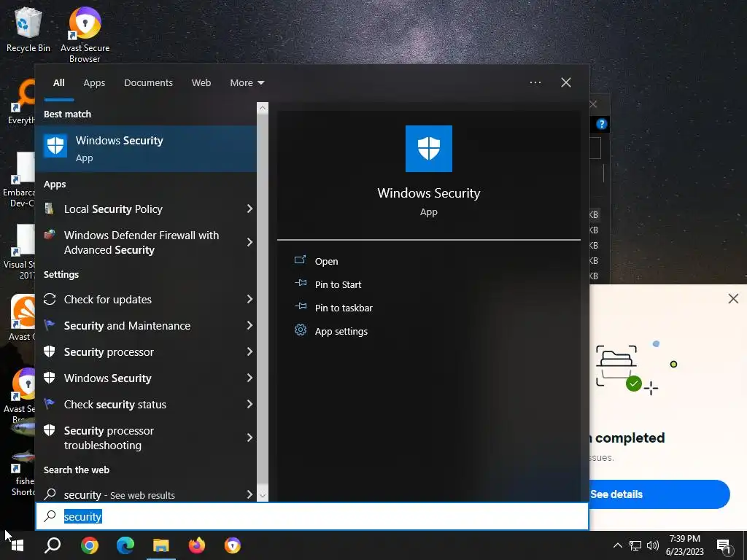Click the web results arrow for 'security'
Screen dimensions: 747x560
[249, 494]
